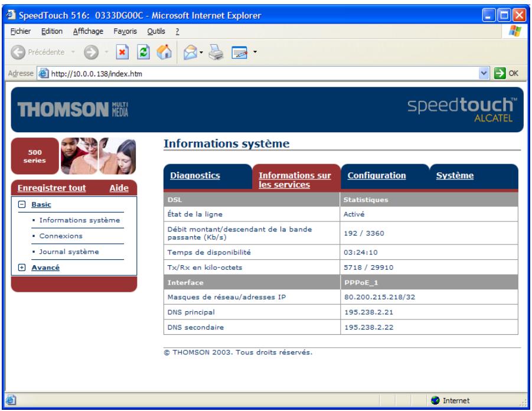Click the bandwidth value 192 / 3360
This screenshot has width=532, height=411.
tap(364, 233)
